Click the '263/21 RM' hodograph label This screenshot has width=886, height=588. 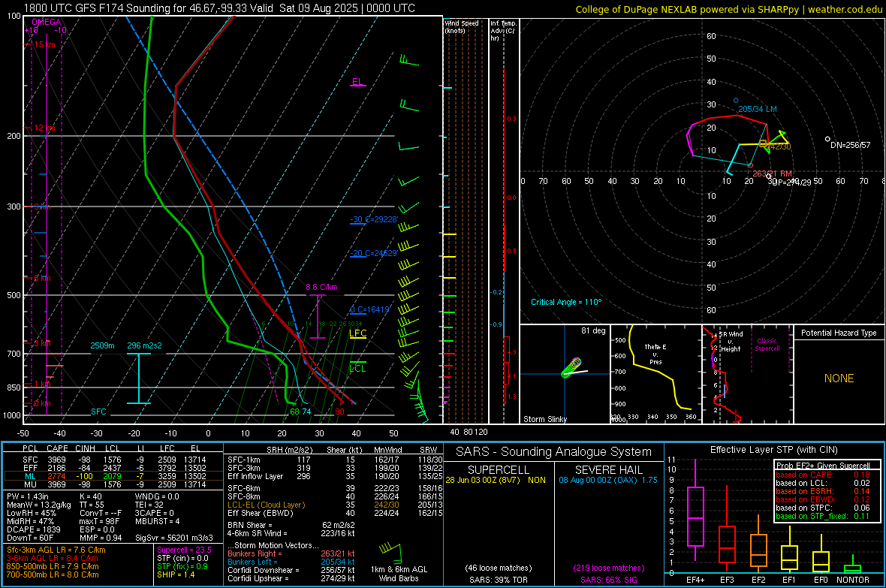[772, 173]
